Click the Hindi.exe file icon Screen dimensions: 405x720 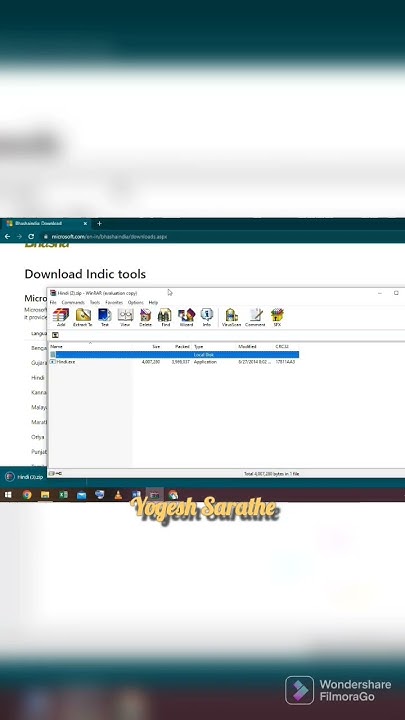point(53,362)
